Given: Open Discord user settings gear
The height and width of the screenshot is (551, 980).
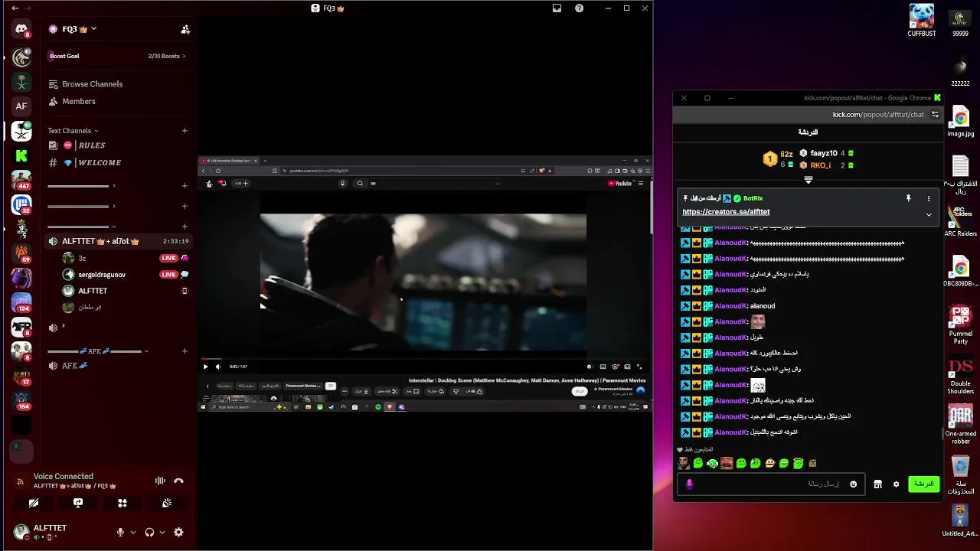Looking at the screenshot, I should pos(178,532).
